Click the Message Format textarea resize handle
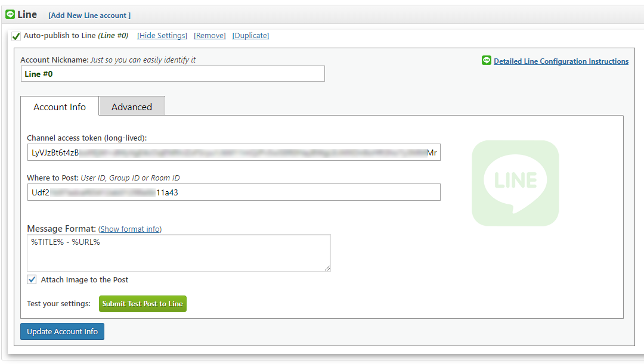The width and height of the screenshot is (644, 364). (327, 268)
